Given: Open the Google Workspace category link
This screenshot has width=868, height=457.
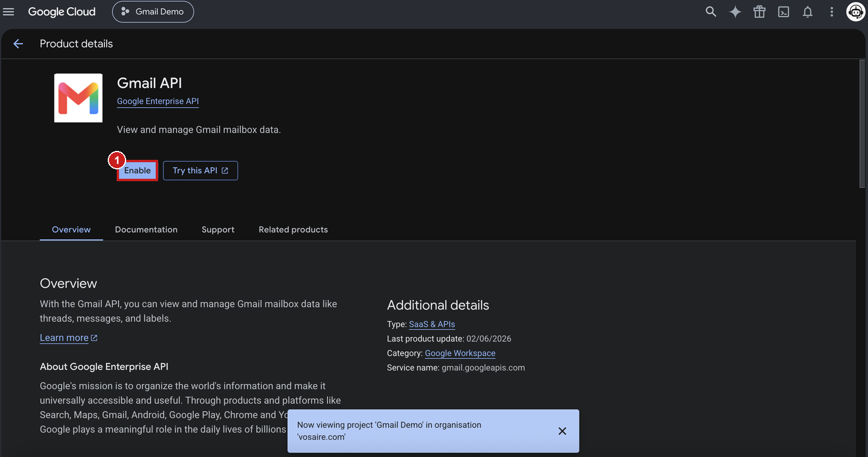Looking at the screenshot, I should tap(460, 353).
